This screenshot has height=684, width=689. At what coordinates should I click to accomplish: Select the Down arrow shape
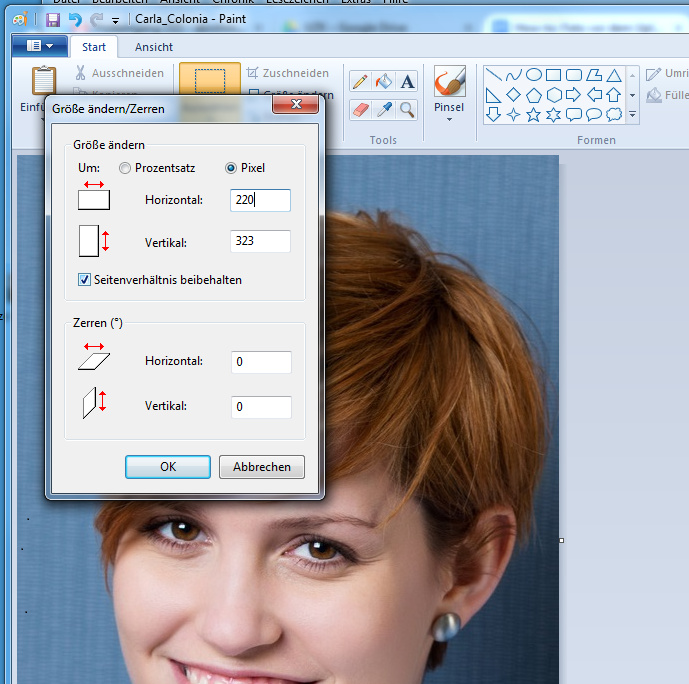click(x=493, y=115)
